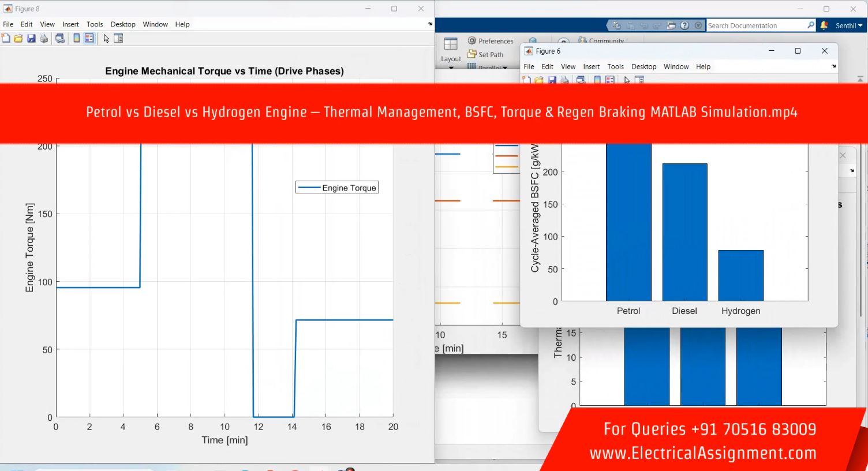
Task: Print Figure 8 with the printer icon
Action: (x=44, y=39)
